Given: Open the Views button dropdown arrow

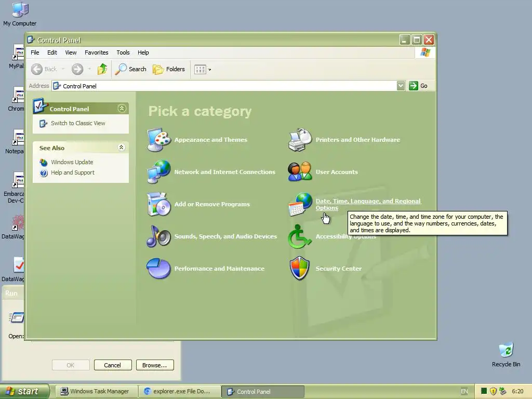Looking at the screenshot, I should (210, 70).
